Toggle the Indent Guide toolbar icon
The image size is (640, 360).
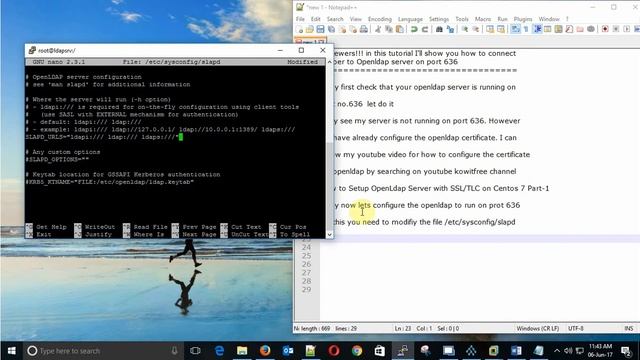pos(537,29)
